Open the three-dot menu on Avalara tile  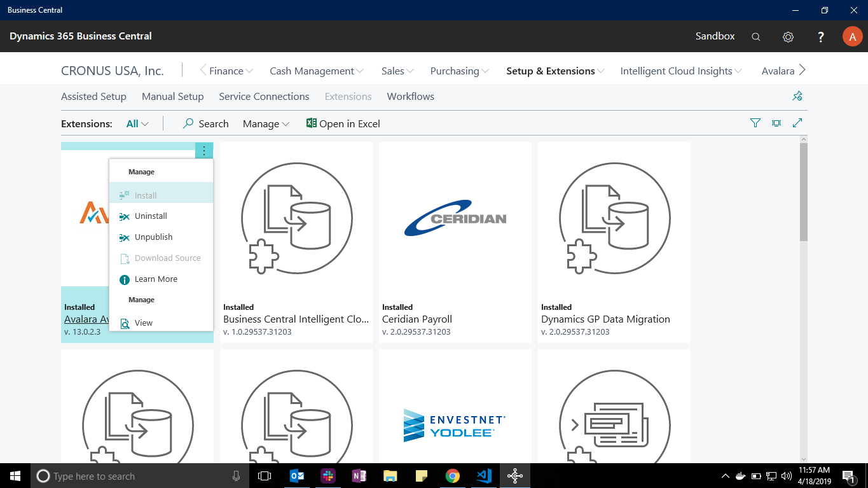coord(204,150)
